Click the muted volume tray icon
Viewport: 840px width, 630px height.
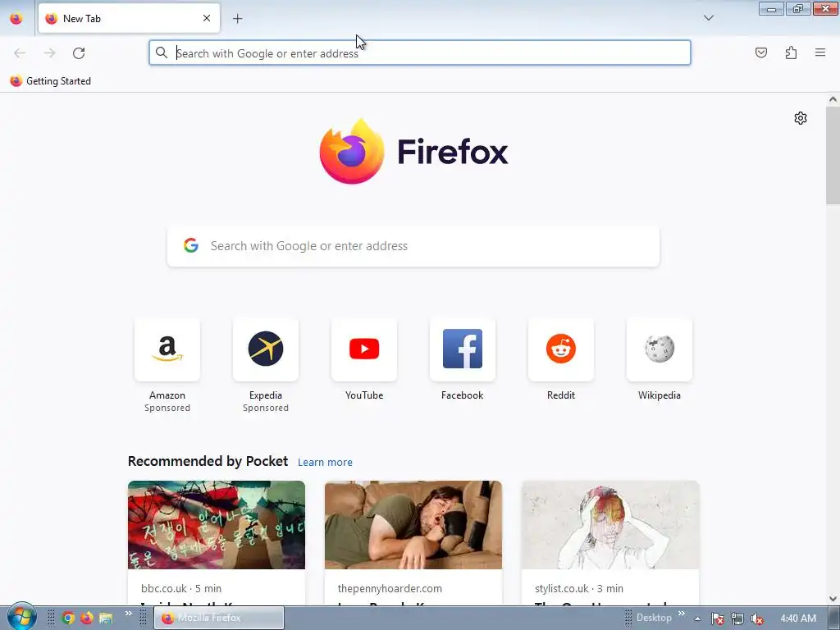(757, 619)
